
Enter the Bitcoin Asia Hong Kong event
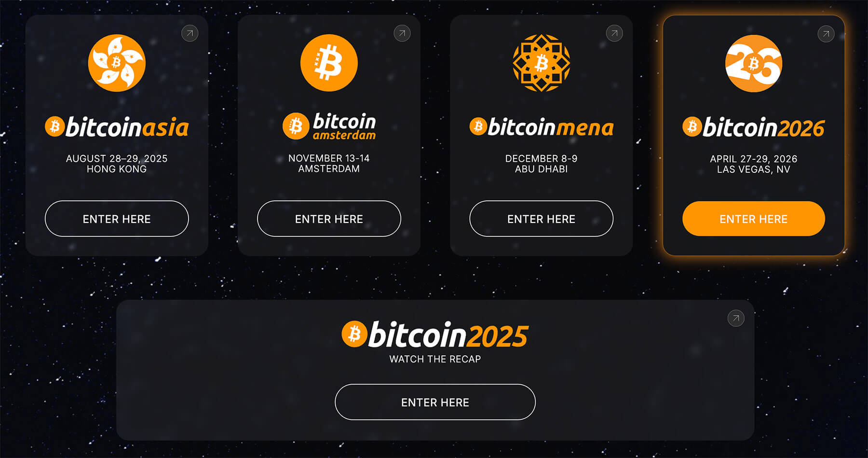coord(117,219)
